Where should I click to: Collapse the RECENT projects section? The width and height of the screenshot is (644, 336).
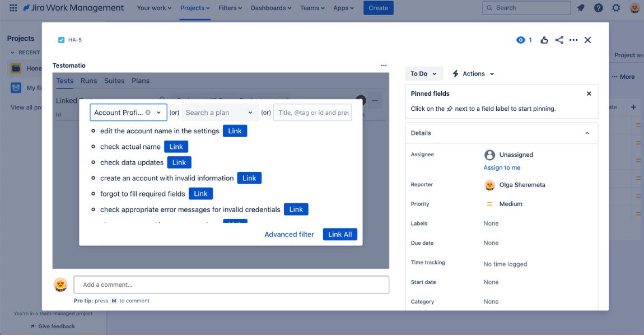12,53
